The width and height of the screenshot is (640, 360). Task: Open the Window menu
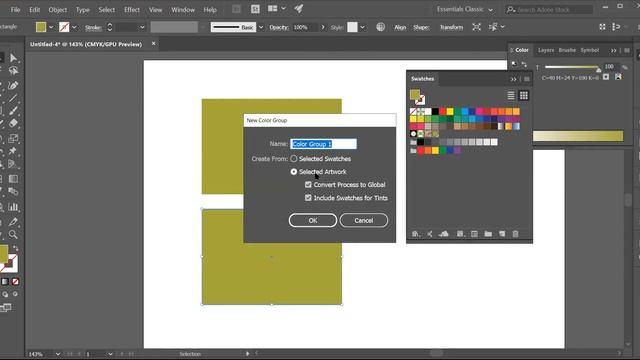(x=183, y=9)
